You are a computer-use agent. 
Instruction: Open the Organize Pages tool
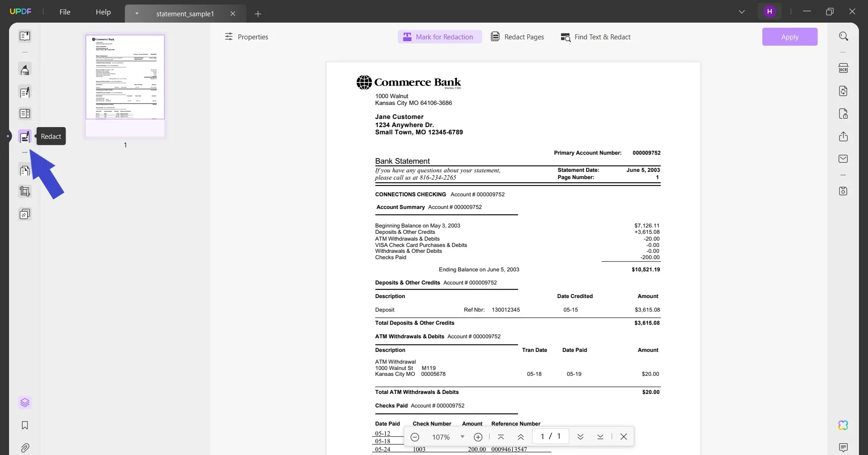tap(25, 171)
